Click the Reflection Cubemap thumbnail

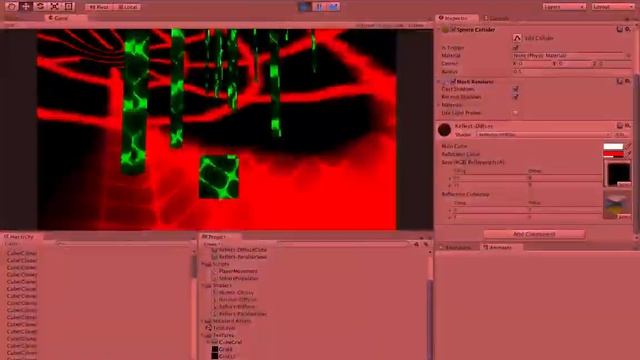pos(618,205)
